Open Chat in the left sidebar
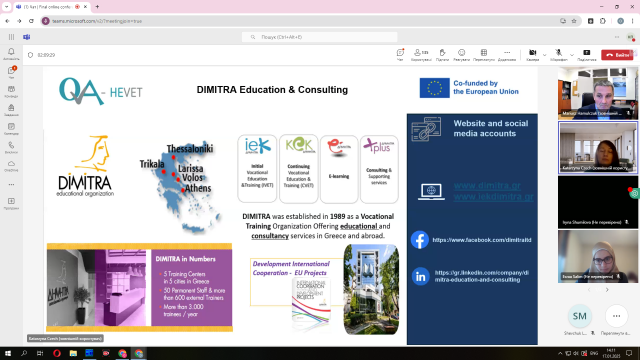This screenshot has width=640, height=360. (11, 72)
